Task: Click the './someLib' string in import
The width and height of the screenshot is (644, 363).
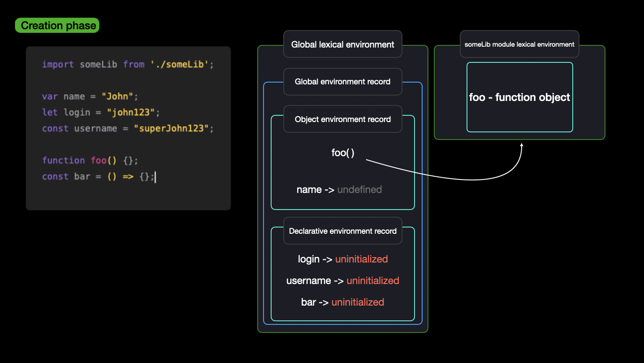Action: point(180,64)
